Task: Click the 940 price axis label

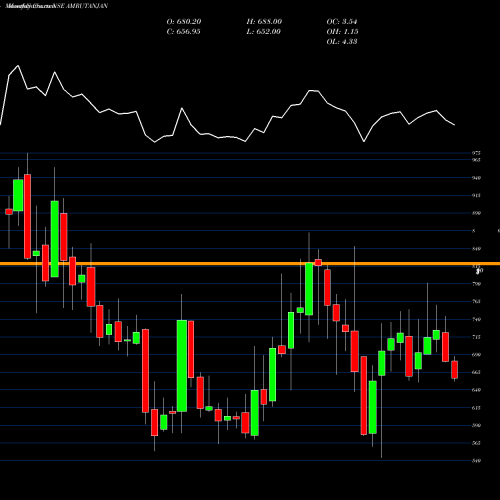Action: [476, 178]
